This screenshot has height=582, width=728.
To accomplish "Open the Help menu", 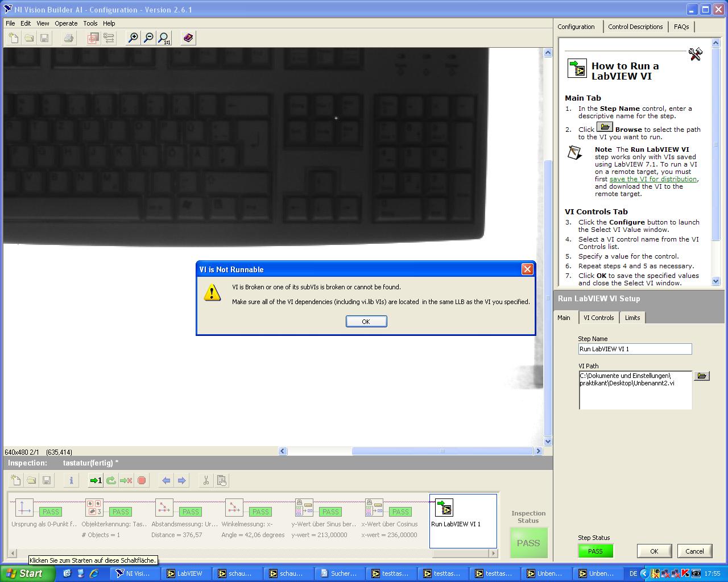I will (109, 23).
